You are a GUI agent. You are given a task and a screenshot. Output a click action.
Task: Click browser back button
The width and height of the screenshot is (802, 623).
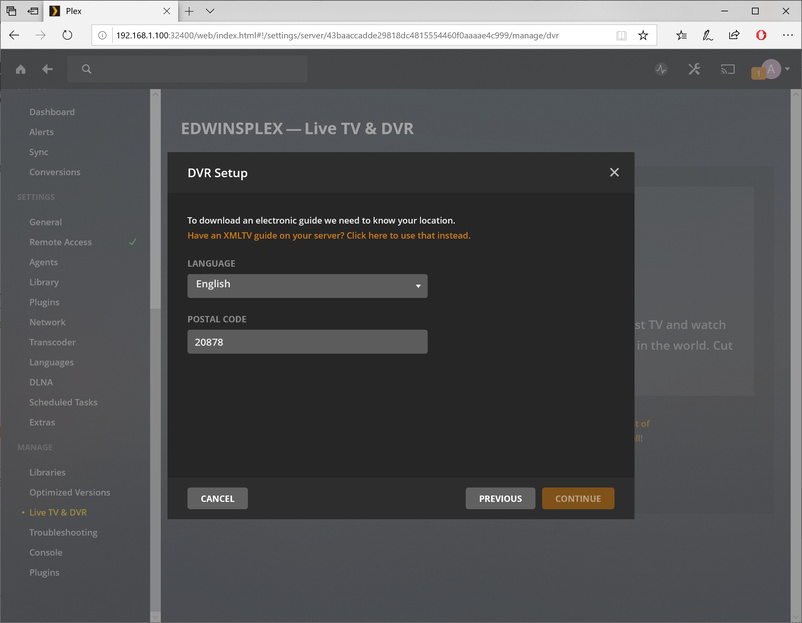(x=14, y=35)
